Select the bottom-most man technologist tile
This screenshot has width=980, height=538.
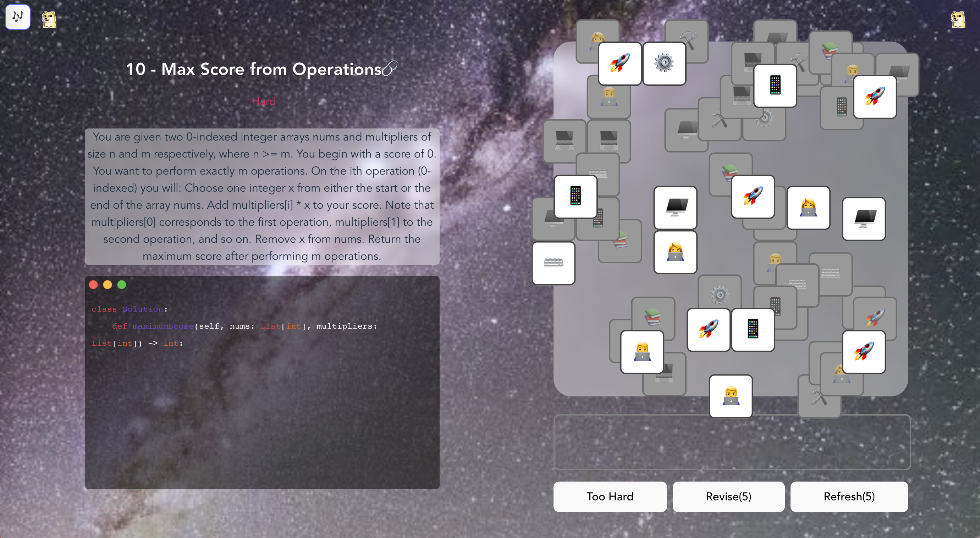coord(731,396)
